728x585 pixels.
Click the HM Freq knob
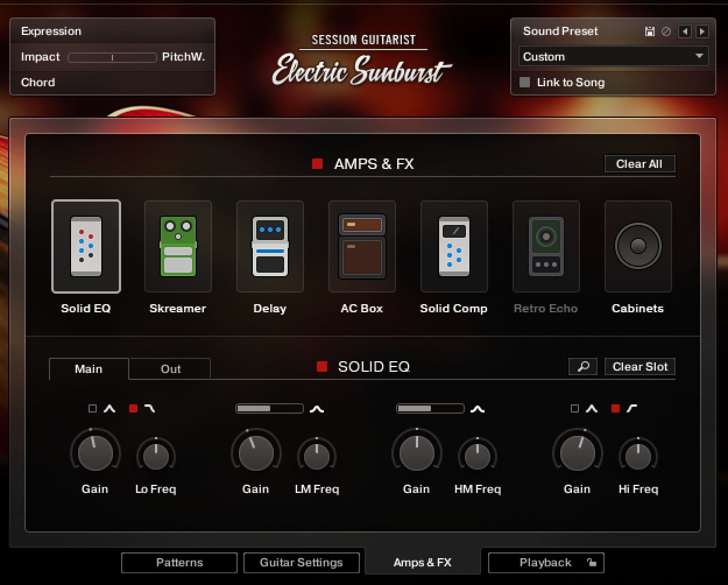coord(478,456)
